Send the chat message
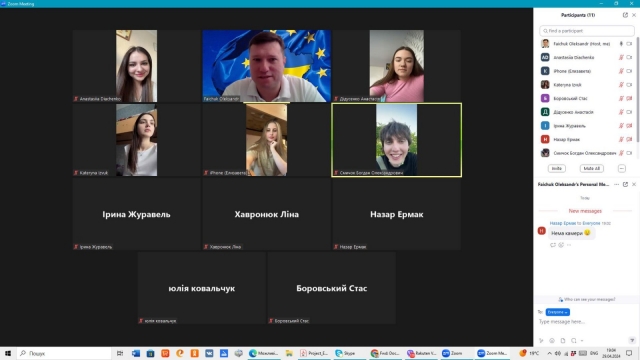 [x=632, y=340]
